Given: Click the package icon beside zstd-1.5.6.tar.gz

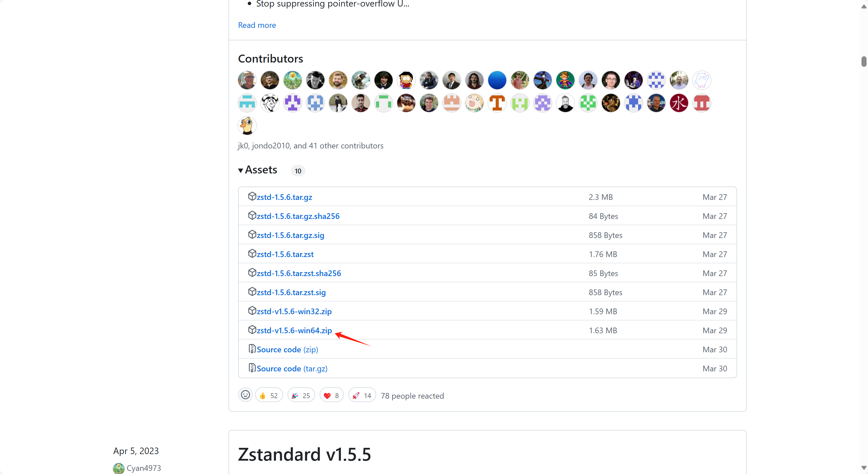Looking at the screenshot, I should pos(252,196).
